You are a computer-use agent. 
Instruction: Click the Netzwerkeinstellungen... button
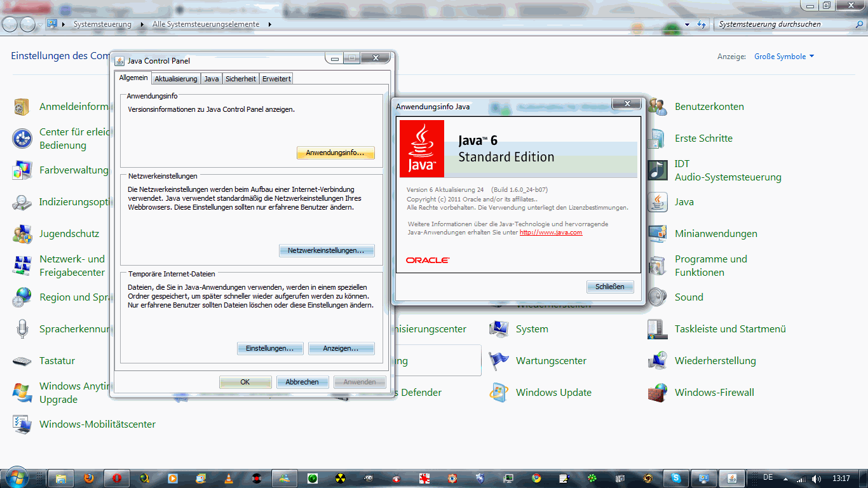327,251
